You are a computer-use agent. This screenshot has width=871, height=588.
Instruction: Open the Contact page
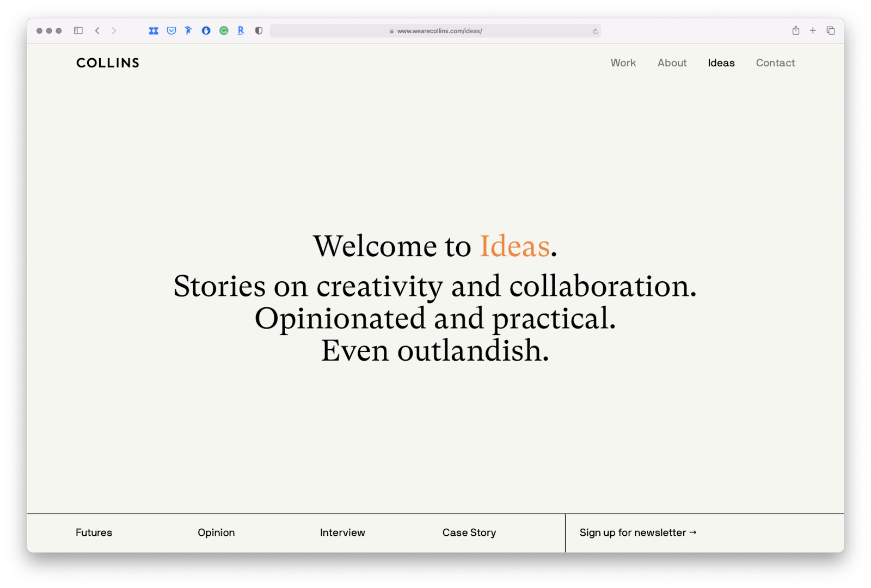coord(775,63)
